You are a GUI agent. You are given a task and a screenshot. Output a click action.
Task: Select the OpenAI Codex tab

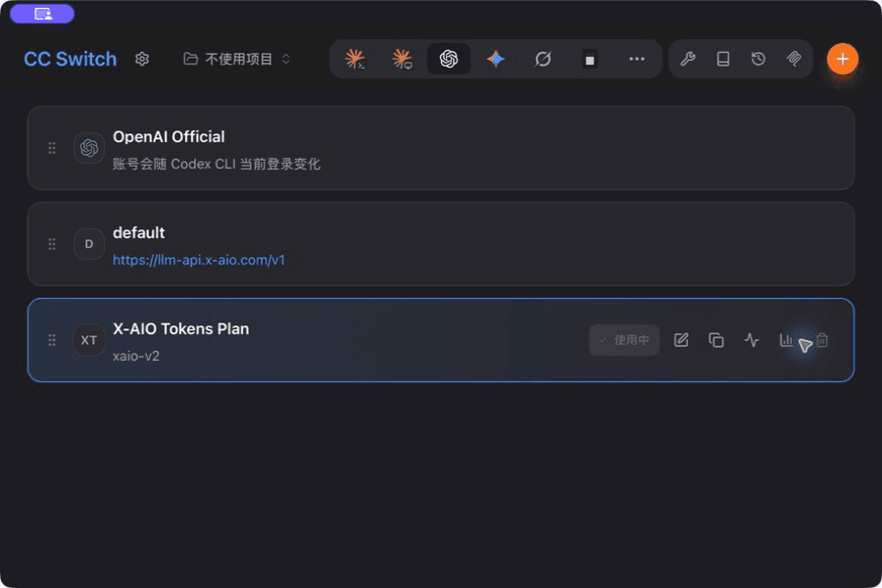click(448, 59)
